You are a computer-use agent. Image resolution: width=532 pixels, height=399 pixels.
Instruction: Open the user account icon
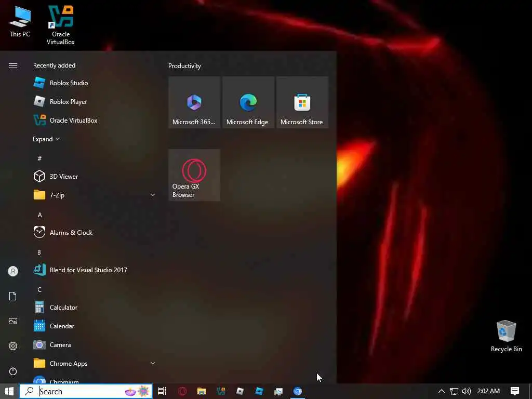[13, 271]
